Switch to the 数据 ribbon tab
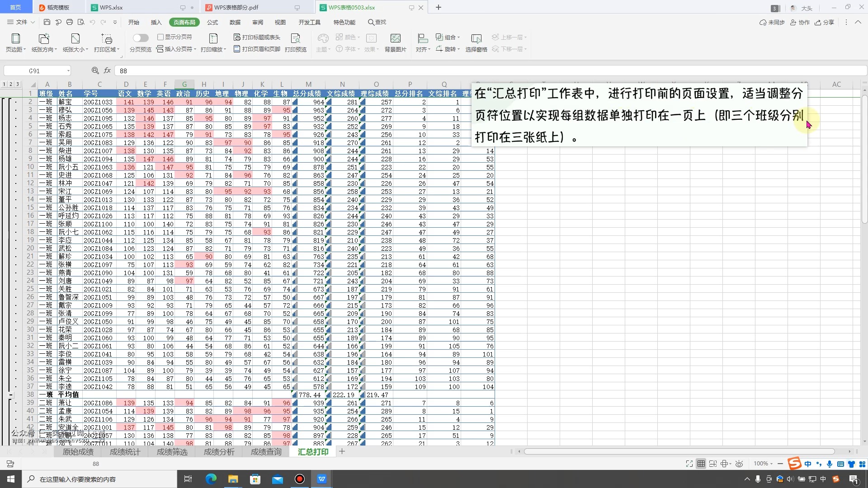Screen dimensions: 868x488 click(x=235, y=22)
